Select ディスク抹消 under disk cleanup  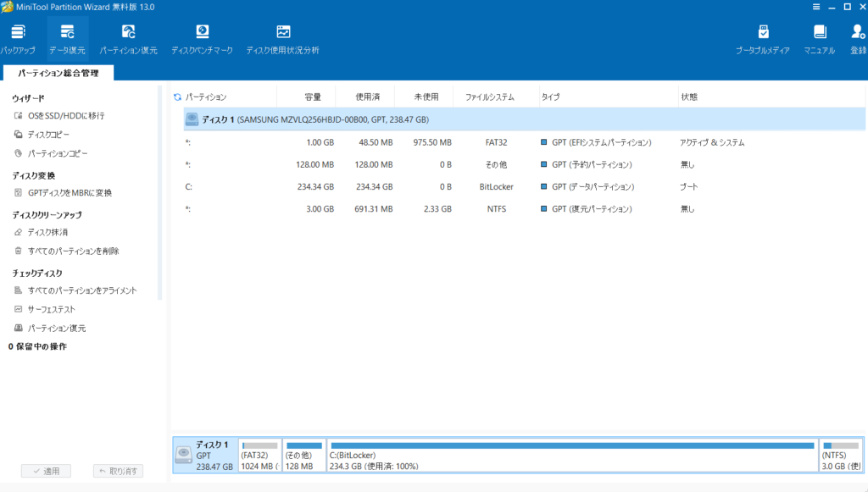pos(47,232)
